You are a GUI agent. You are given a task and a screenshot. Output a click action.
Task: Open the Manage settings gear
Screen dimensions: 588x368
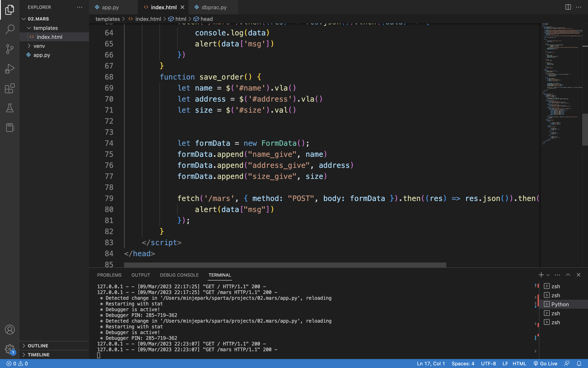tap(10, 349)
